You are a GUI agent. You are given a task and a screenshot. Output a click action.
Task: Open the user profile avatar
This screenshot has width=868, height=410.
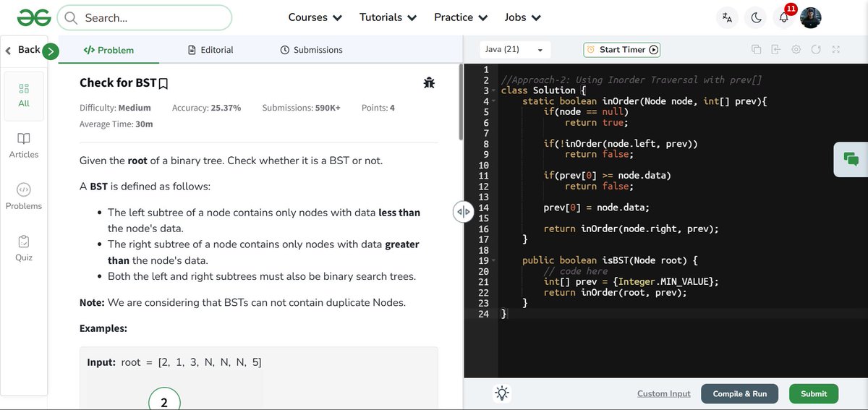pyautogui.click(x=810, y=18)
